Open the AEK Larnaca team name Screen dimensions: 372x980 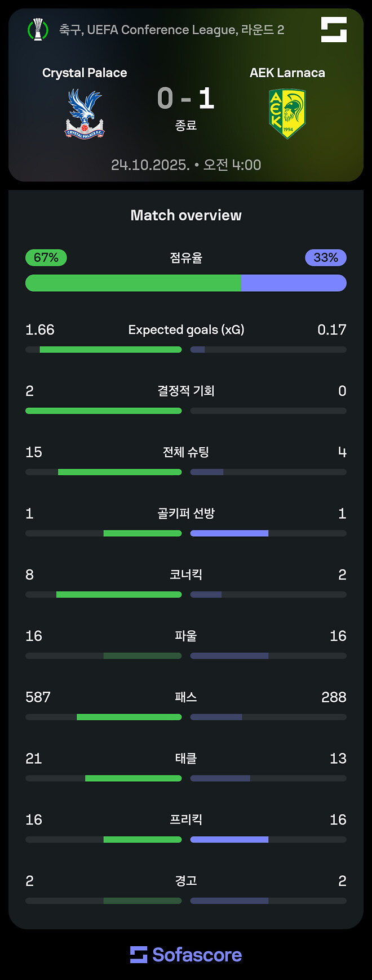[287, 72]
